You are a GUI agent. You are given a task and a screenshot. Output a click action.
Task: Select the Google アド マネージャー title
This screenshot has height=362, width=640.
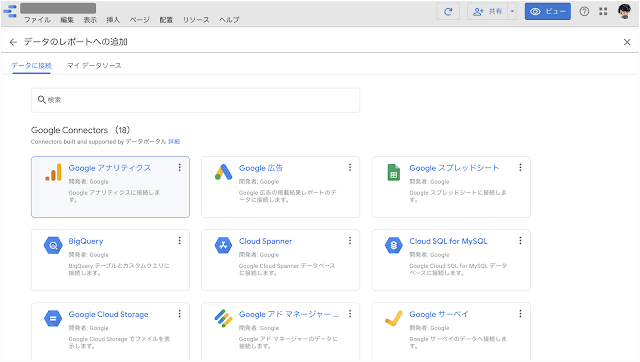pos(289,314)
